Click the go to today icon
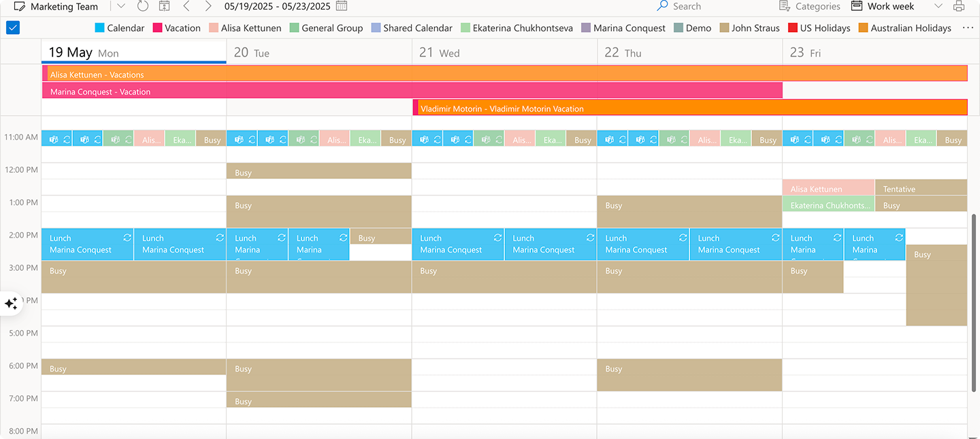Viewport: 980px width, 439px height. tap(164, 6)
